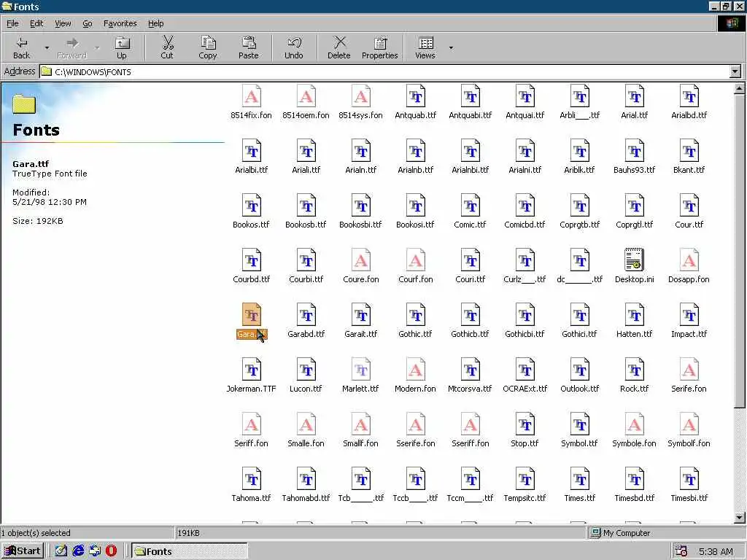
Task: Select the Bookos.ttf font icon
Action: point(252,211)
